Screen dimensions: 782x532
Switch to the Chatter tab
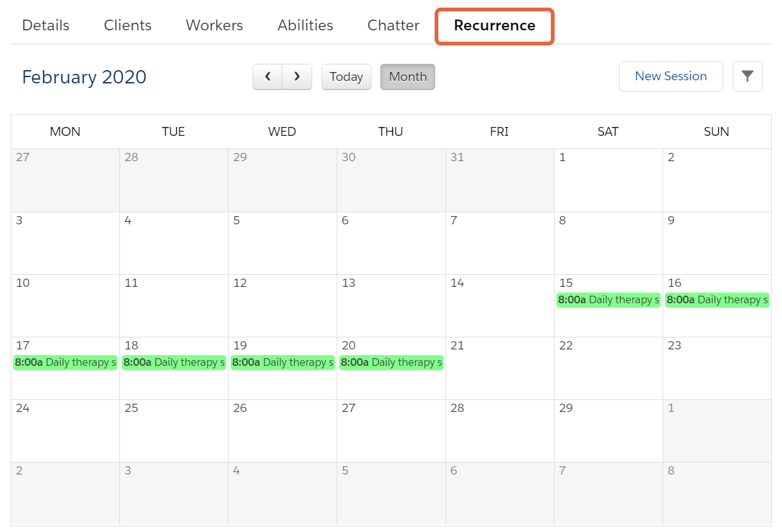(x=394, y=25)
